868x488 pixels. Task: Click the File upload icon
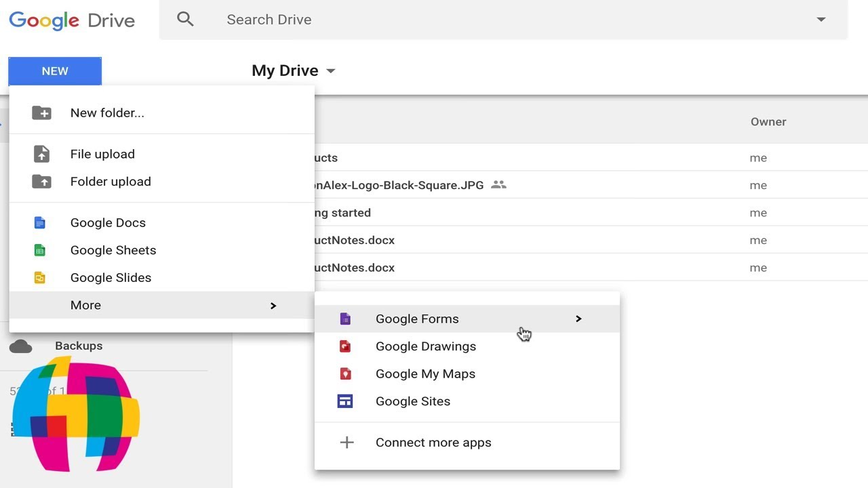point(41,154)
